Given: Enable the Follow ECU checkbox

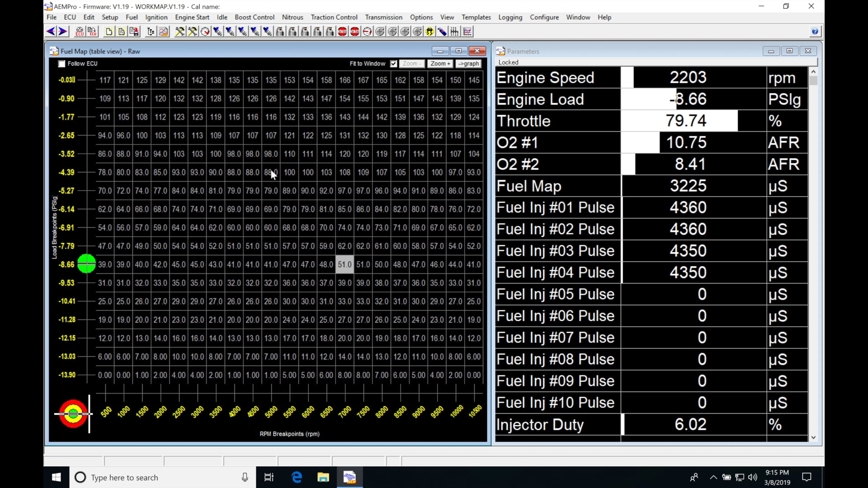Looking at the screenshot, I should (62, 64).
